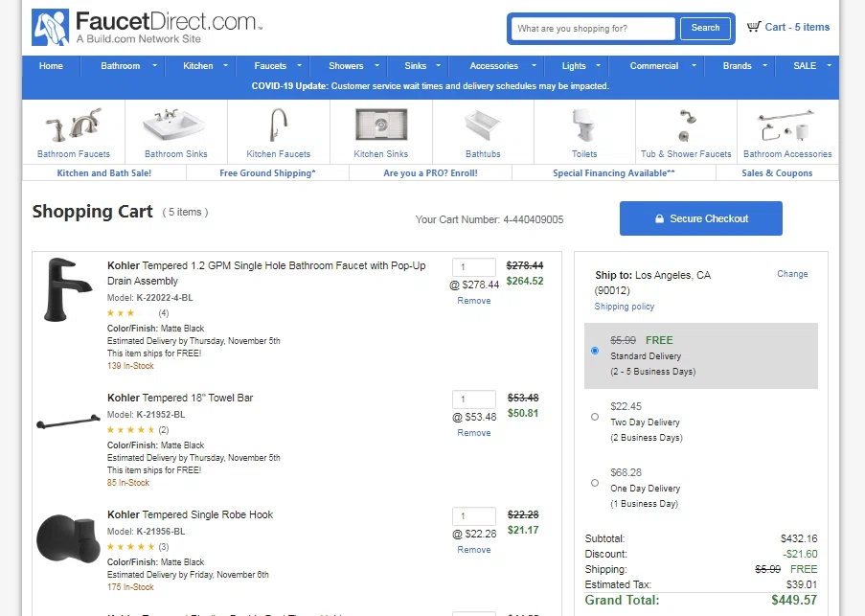Image resolution: width=865 pixels, height=616 pixels.
Task: Click the star rating of the Robe Hook
Action: pos(130,546)
